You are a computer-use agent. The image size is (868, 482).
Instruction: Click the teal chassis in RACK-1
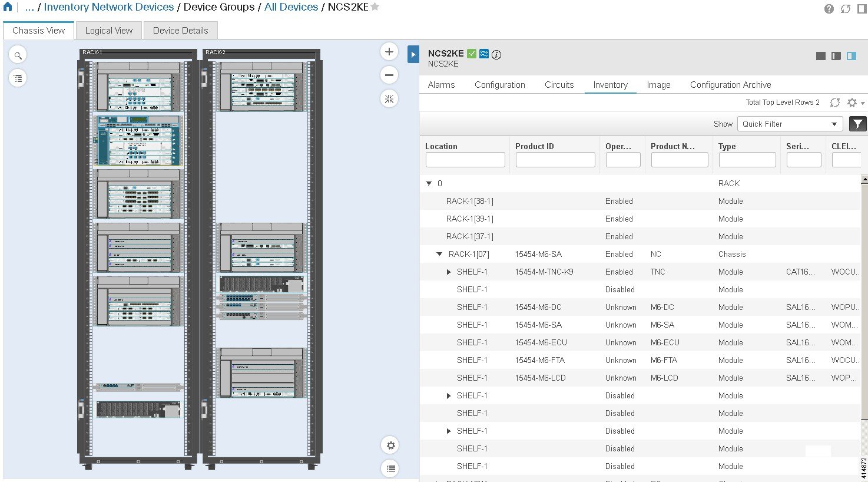(138, 140)
